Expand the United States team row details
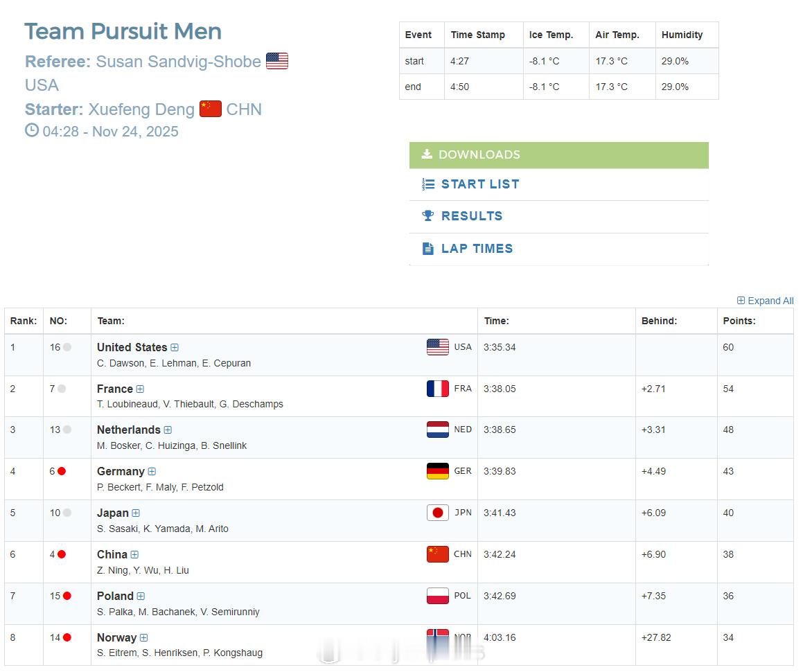Screen dimensions: 803x672 point(175,348)
